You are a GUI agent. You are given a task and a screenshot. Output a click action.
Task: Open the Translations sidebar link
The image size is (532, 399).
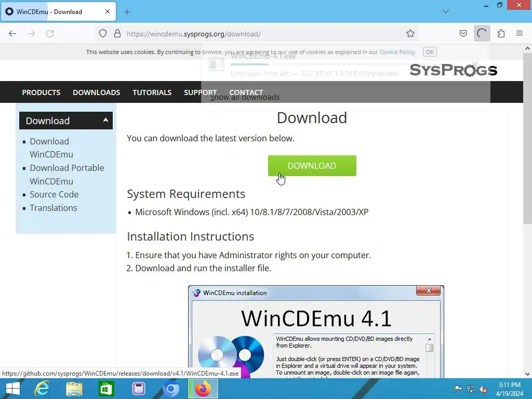54,208
